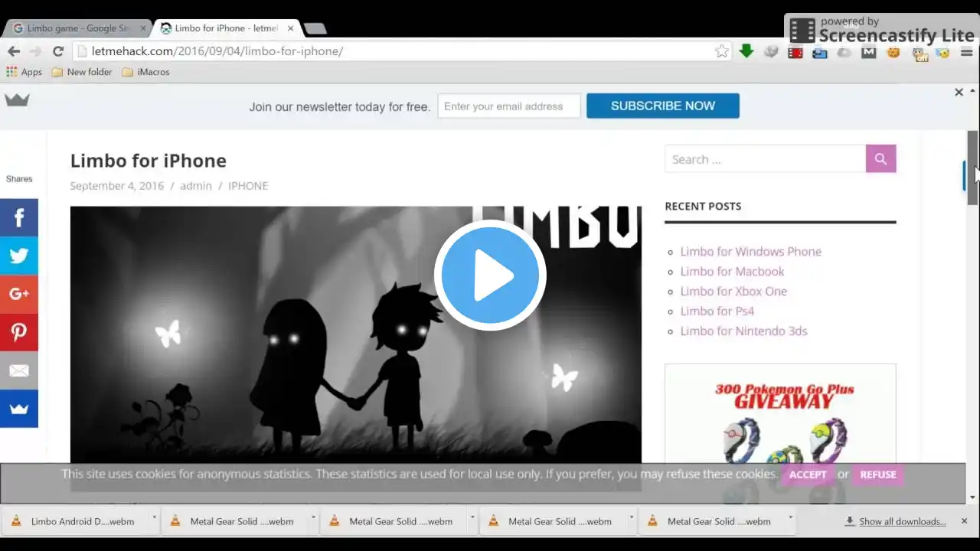This screenshot has width=980, height=551.
Task: Close the downloads bar
Action: (x=964, y=521)
